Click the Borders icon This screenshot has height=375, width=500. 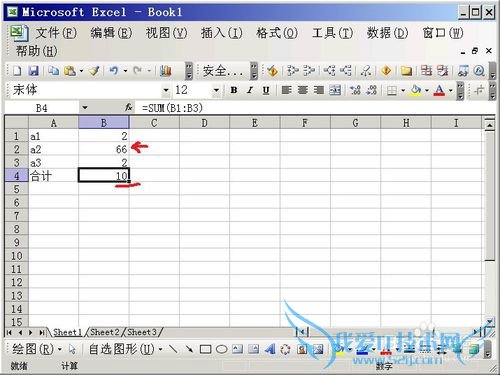tap(392, 90)
